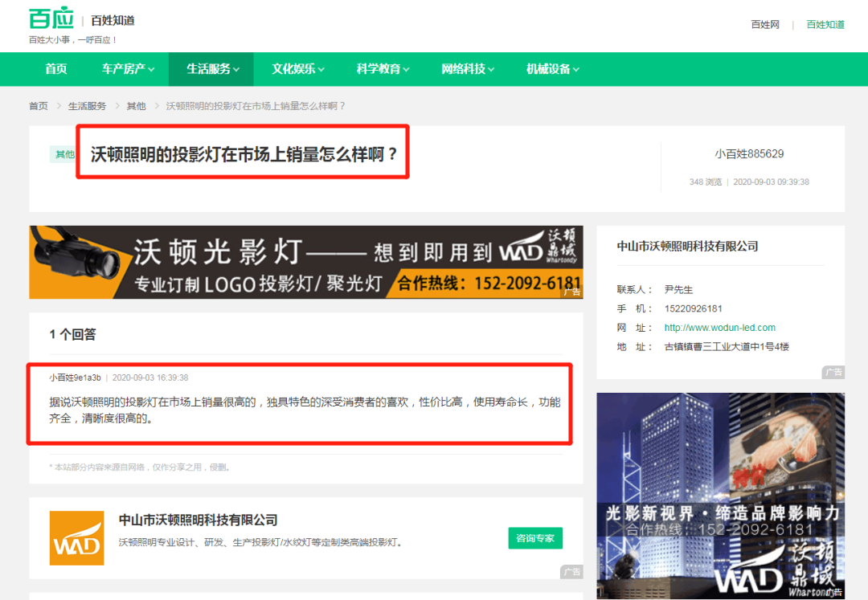Go to 其他 in the breadcrumb
The image size is (868, 600).
136,105
